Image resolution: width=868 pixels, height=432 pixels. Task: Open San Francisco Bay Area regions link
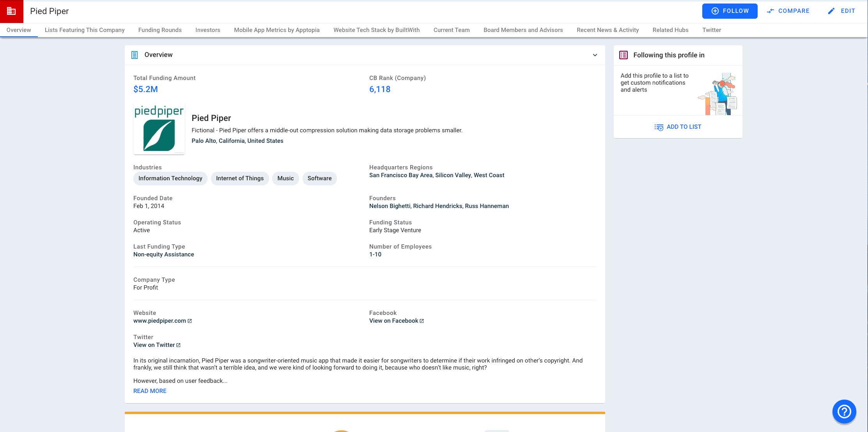click(401, 175)
